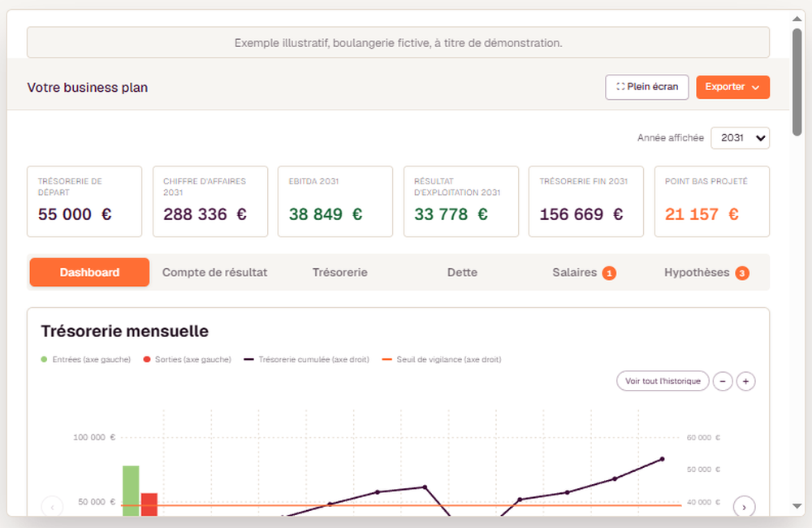The height and width of the screenshot is (528, 812).
Task: Click the Trésorerie de départ 55 000 € card
Action: (84, 201)
